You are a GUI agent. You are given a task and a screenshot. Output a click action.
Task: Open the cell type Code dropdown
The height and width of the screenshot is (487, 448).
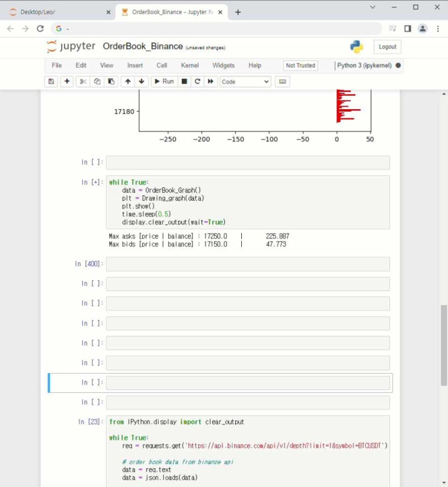pyautogui.click(x=245, y=81)
